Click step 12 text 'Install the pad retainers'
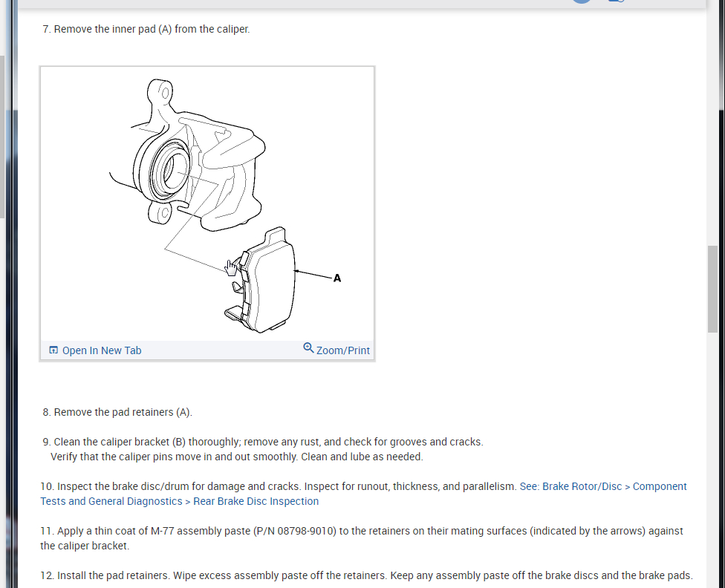 [x=114, y=575]
